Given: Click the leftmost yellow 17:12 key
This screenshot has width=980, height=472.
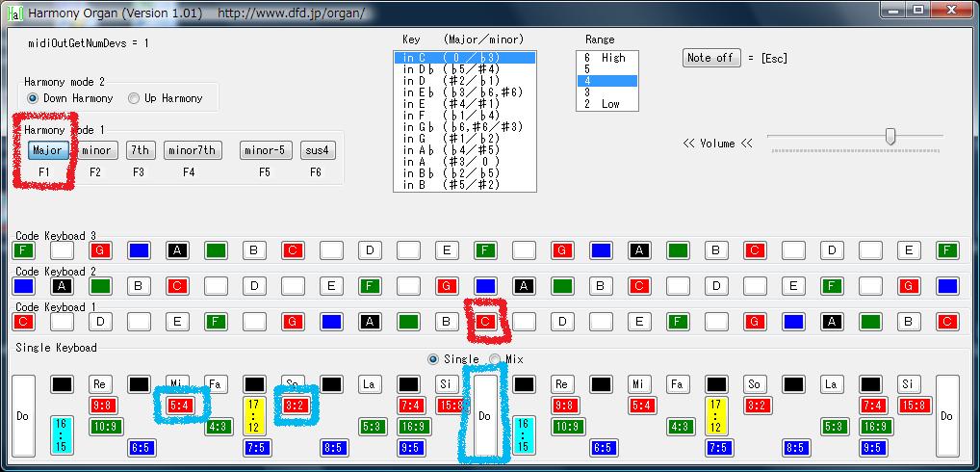Looking at the screenshot, I should click(x=254, y=415).
